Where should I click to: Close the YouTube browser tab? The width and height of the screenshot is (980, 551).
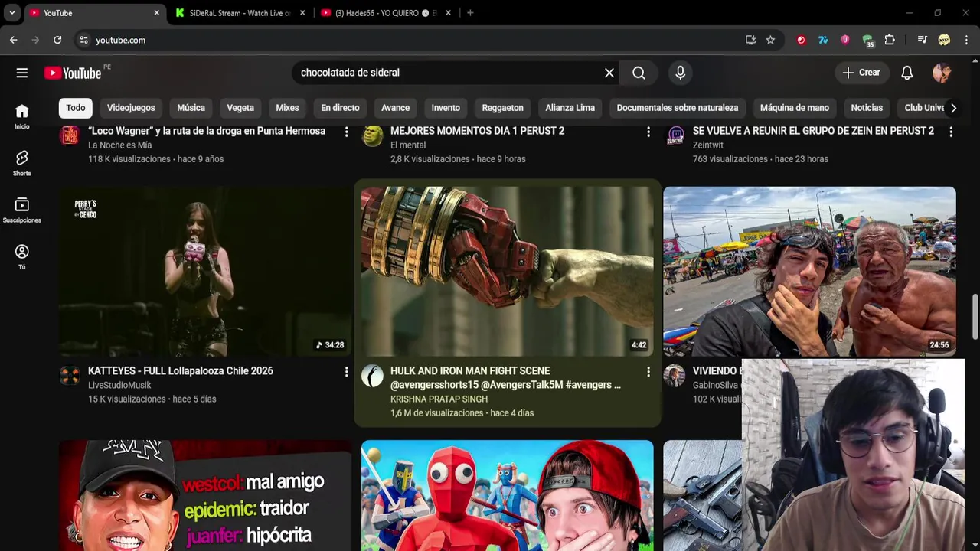tap(156, 13)
